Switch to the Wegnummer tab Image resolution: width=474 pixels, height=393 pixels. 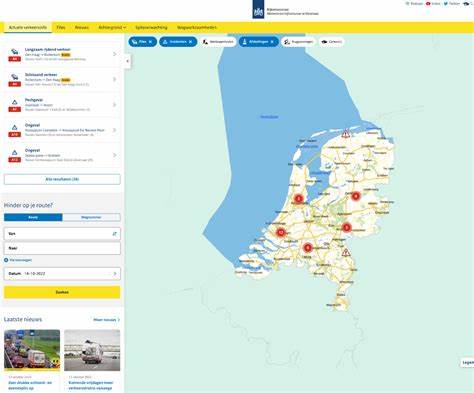(x=91, y=217)
